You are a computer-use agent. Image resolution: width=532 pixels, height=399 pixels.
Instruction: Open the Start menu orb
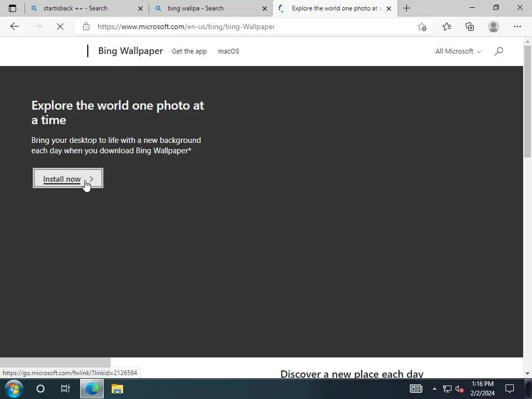pos(14,389)
